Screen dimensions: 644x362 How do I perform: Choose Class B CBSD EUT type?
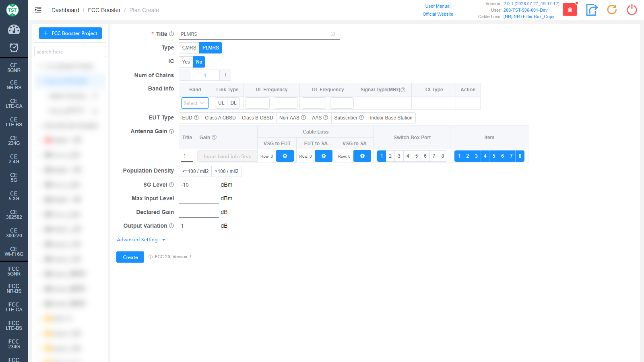click(258, 118)
